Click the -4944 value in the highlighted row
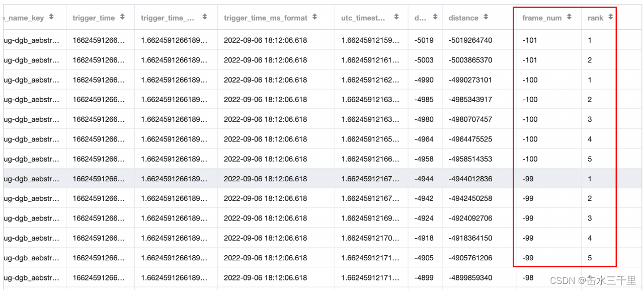This screenshot has width=644, height=290. pyautogui.click(x=424, y=179)
